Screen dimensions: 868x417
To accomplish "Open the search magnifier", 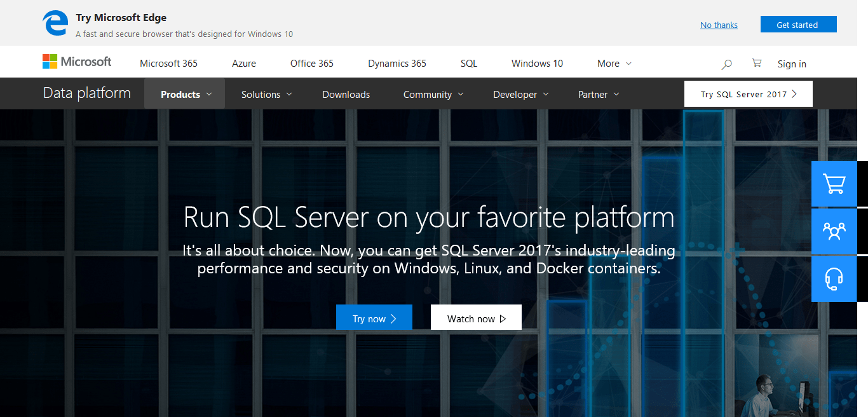I will point(726,64).
